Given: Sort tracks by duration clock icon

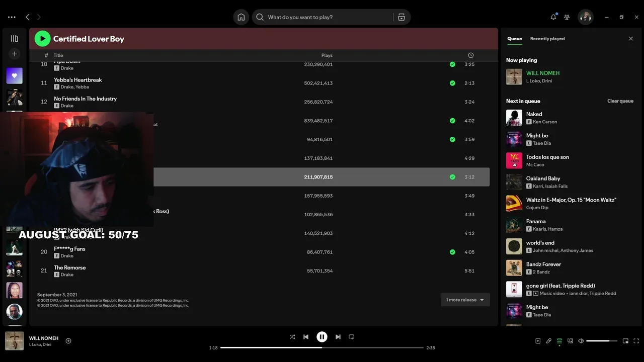Looking at the screenshot, I should tap(470, 55).
